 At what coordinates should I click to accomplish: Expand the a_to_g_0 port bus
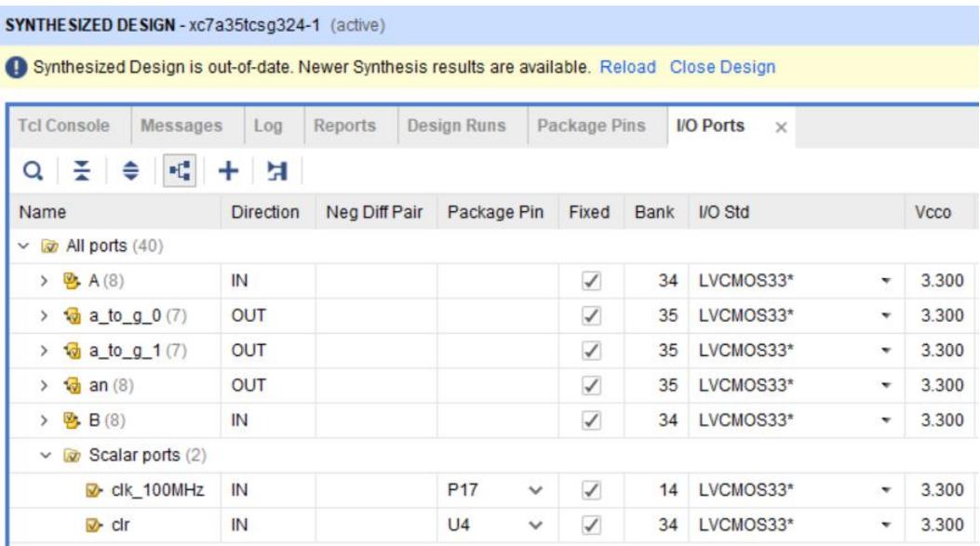point(44,316)
